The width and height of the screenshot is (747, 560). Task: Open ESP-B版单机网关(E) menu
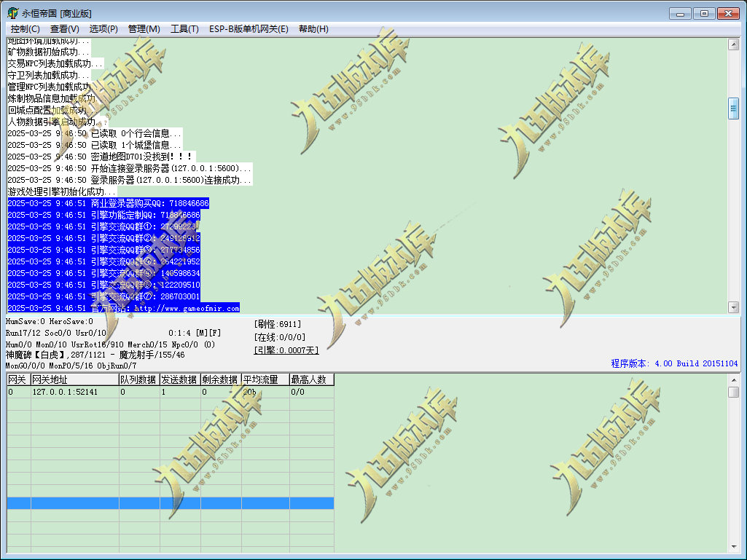point(249,29)
